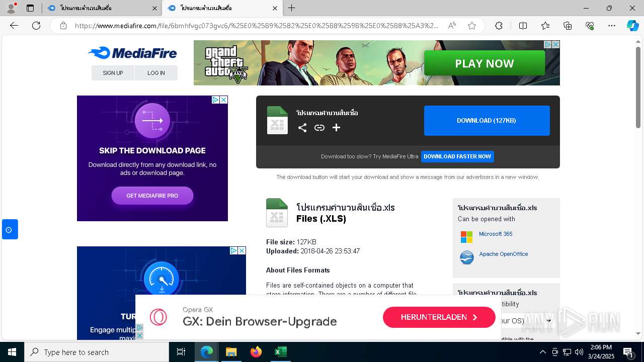Open Edge settings and more menu
Screen dimensions: 644x362
(x=612, y=26)
